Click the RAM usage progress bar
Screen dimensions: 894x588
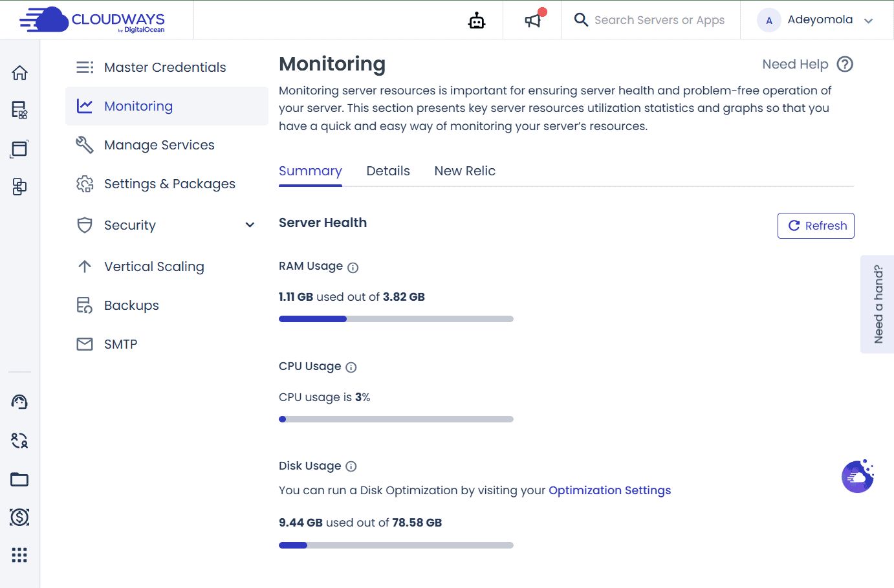pos(396,319)
